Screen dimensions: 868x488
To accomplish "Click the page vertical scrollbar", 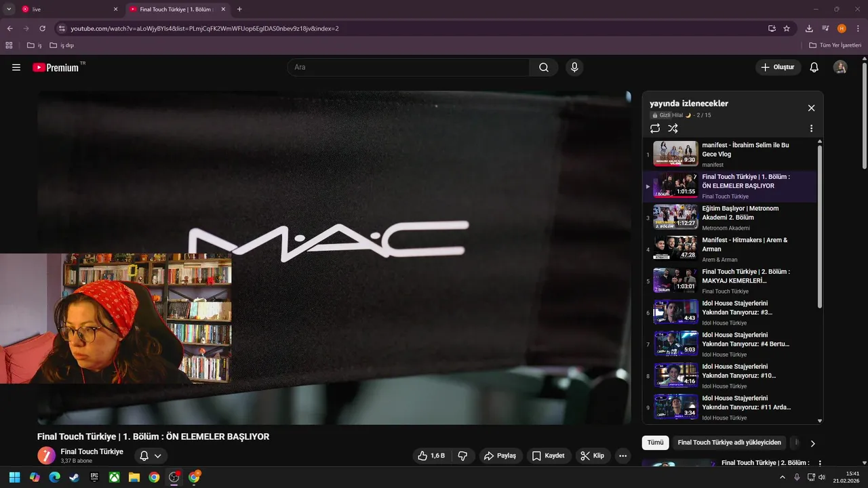I will tap(865, 117).
